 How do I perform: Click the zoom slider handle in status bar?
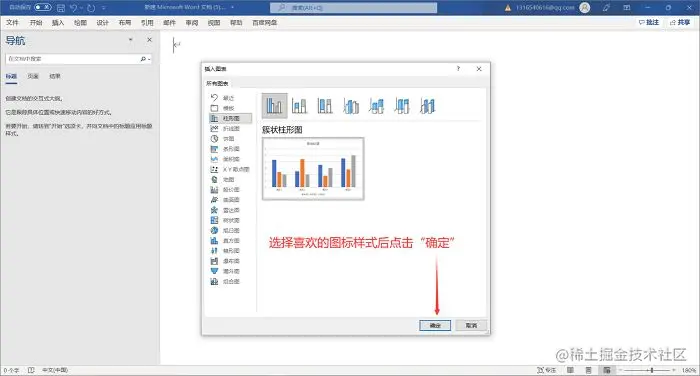[652, 370]
